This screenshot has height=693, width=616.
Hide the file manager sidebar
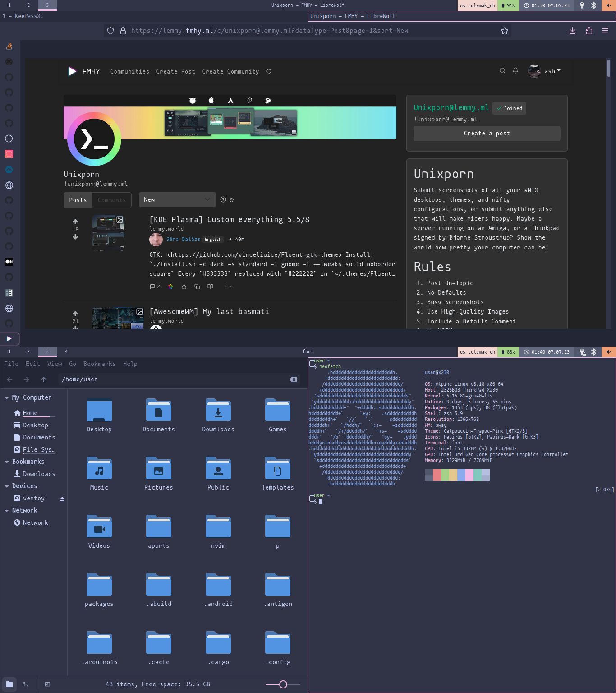click(47, 684)
